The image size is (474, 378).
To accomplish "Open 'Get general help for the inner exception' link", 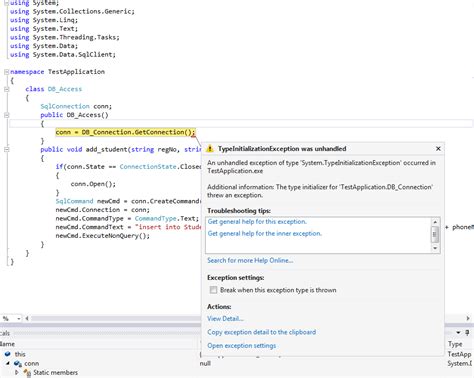I will [265, 234].
